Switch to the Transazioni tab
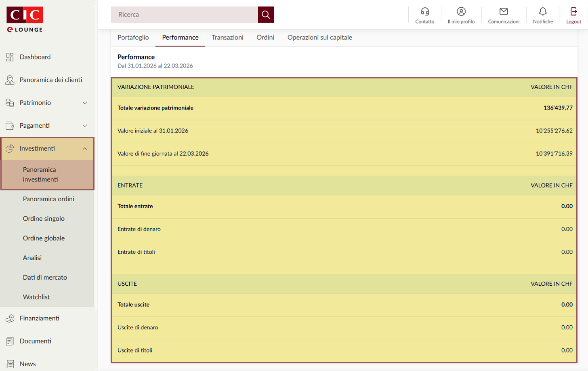The image size is (588, 371). pyautogui.click(x=227, y=37)
